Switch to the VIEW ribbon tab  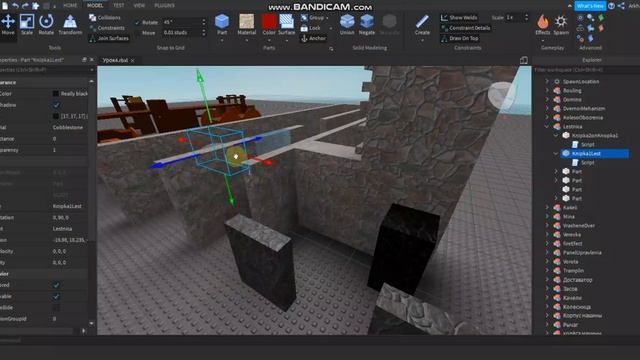(140, 6)
